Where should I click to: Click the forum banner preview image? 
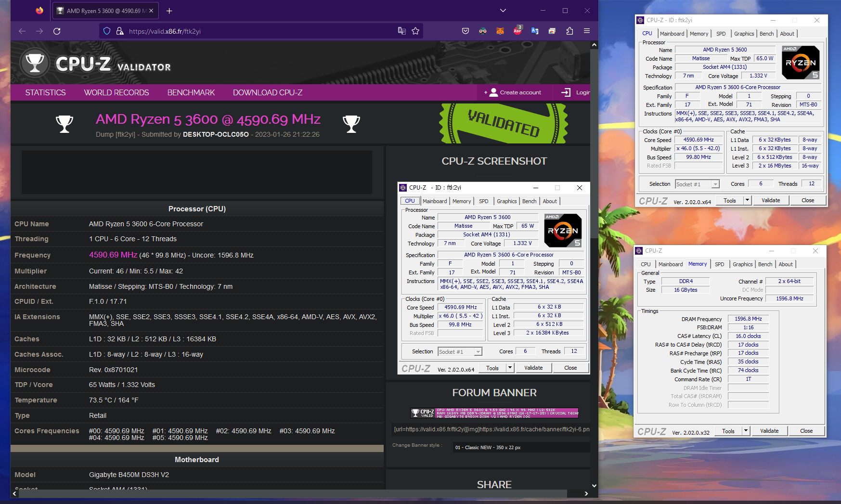[494, 413]
